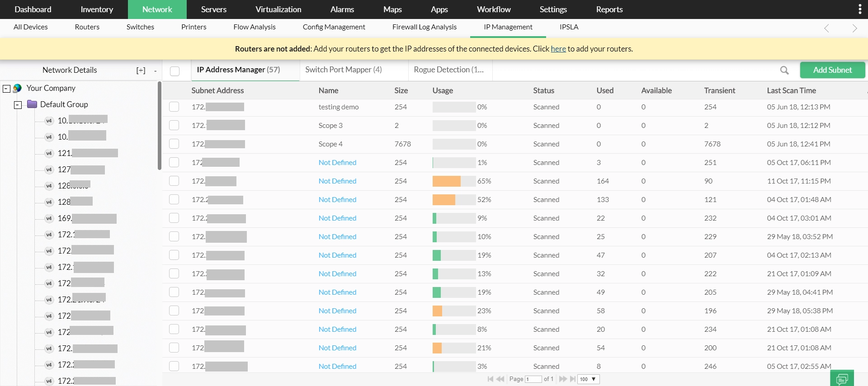Check the Scope 3 subnet row
The width and height of the screenshot is (868, 386).
coord(174,126)
